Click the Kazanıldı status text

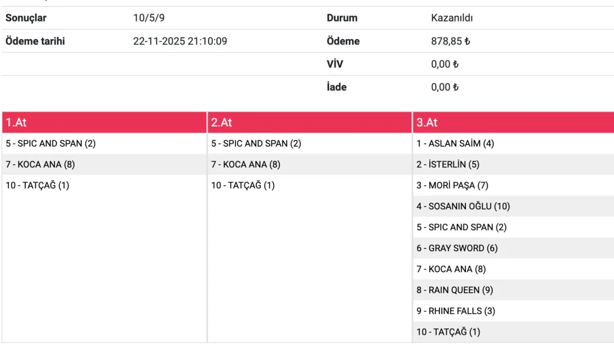coord(452,18)
